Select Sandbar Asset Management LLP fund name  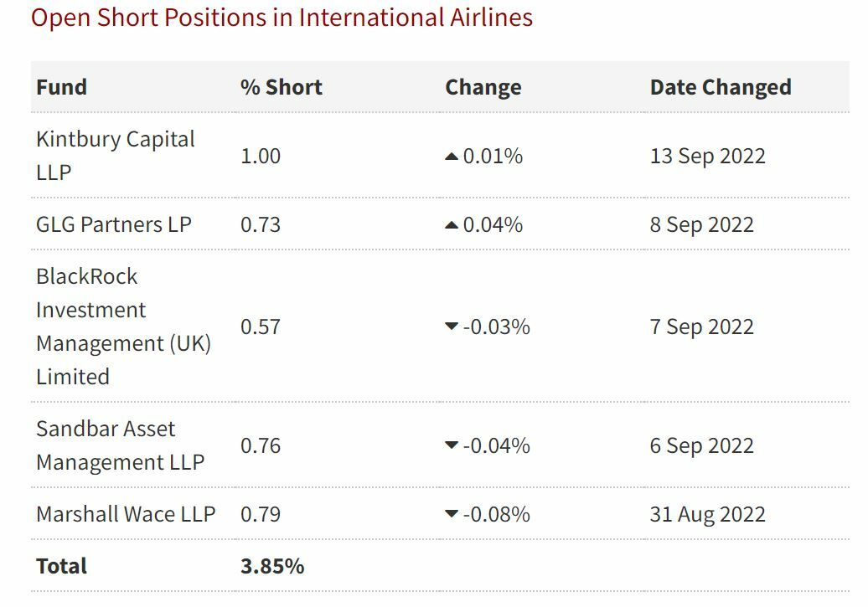click(120, 445)
